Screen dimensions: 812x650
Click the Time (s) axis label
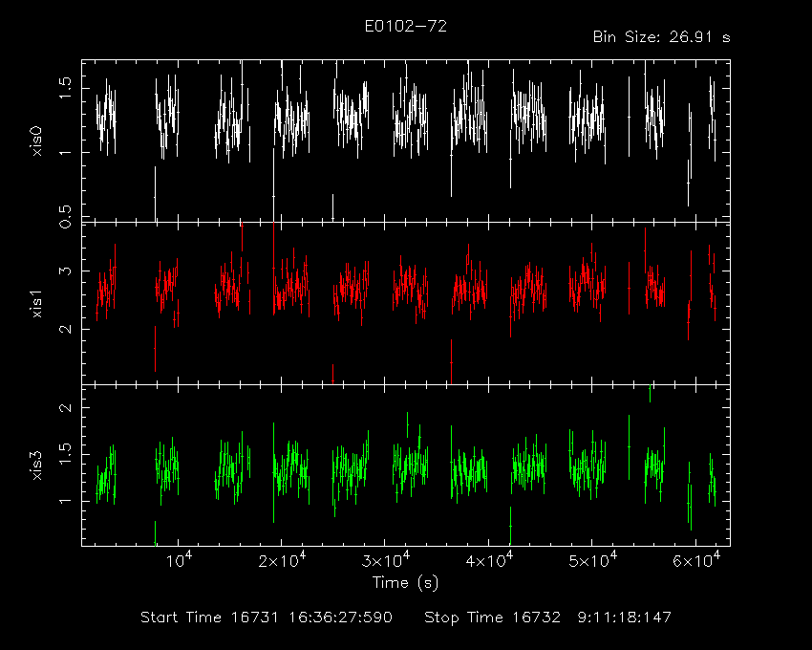[405, 583]
